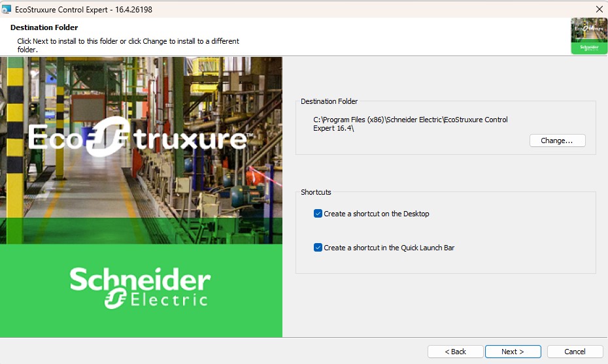Image resolution: width=608 pixels, height=364 pixels.
Task: Select the destination path text
Action: click(x=411, y=124)
